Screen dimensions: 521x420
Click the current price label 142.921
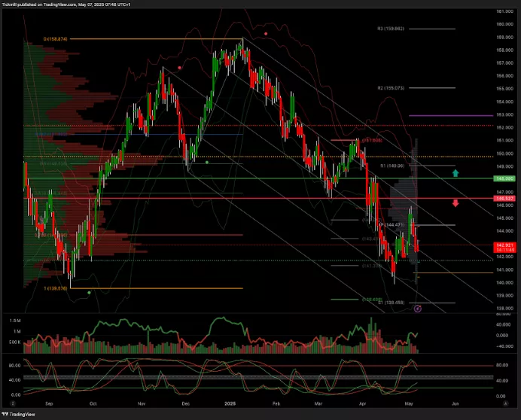pos(503,245)
